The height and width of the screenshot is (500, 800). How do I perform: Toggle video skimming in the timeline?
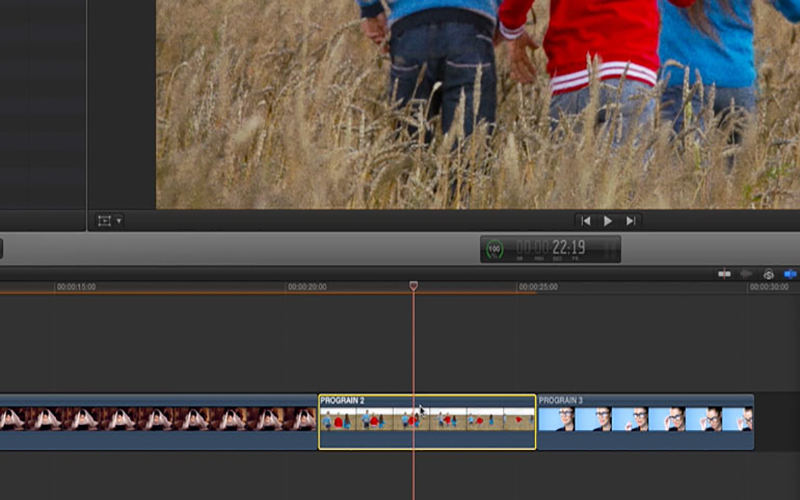coord(724,274)
